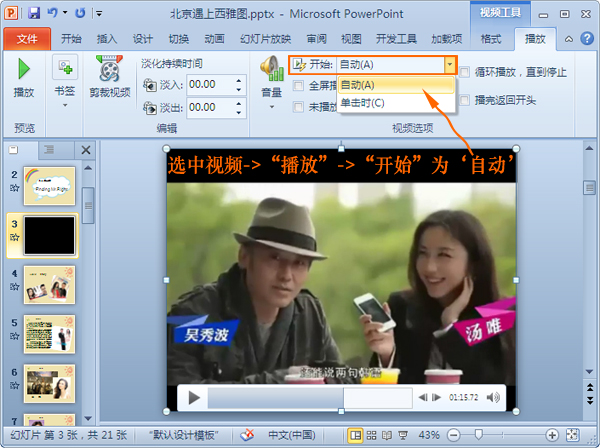Screen dimensions: 600x448
Task: Go to next slide double-arrow button
Action: click(590, 401)
